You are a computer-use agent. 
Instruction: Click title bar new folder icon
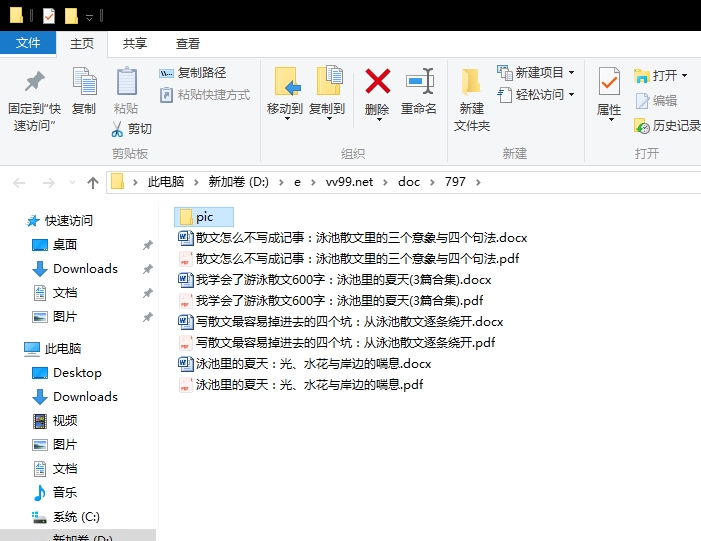click(x=71, y=17)
